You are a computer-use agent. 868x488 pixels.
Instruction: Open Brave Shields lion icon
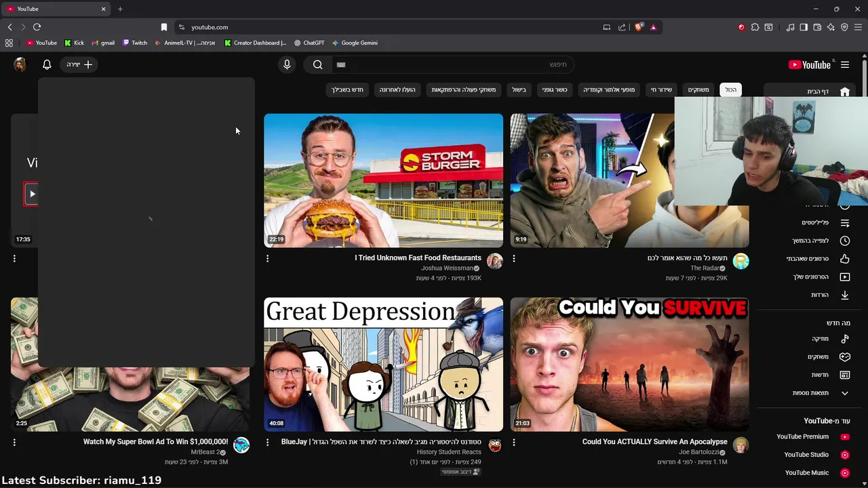(638, 27)
